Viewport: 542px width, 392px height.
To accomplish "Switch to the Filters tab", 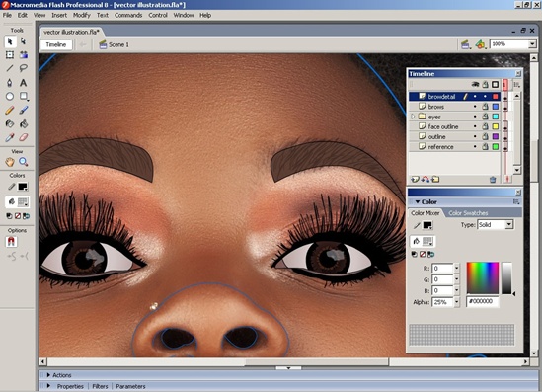I will click(100, 386).
